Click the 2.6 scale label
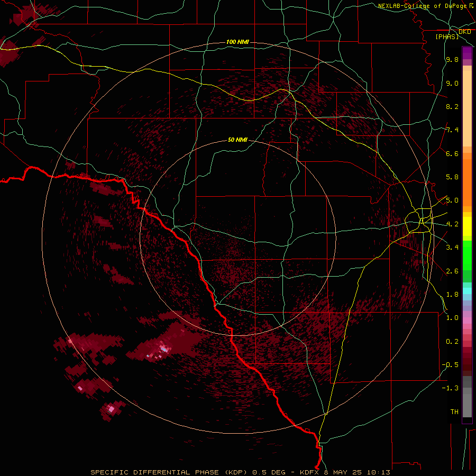 tap(452, 271)
